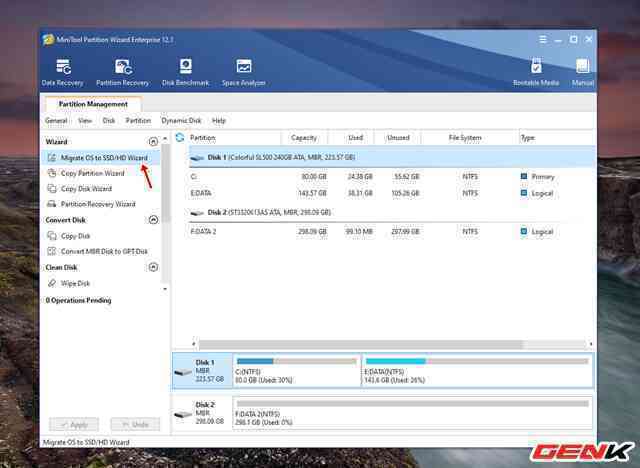The height and width of the screenshot is (468, 640).
Task: Open the View menu
Action: (85, 121)
